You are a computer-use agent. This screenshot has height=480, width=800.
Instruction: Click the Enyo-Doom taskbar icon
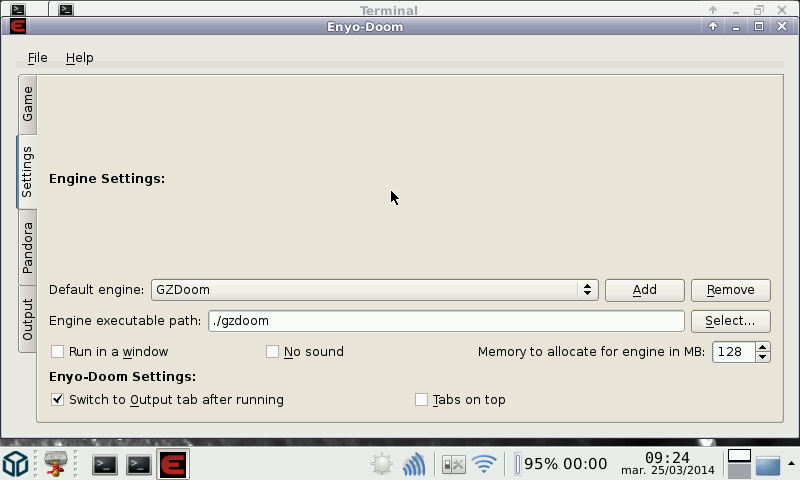[x=173, y=464]
